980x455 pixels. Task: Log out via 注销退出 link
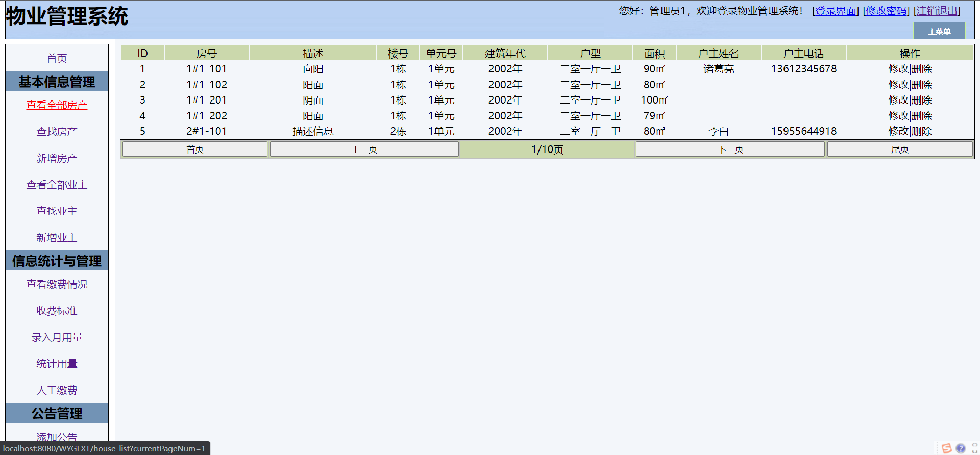pyautogui.click(x=937, y=11)
